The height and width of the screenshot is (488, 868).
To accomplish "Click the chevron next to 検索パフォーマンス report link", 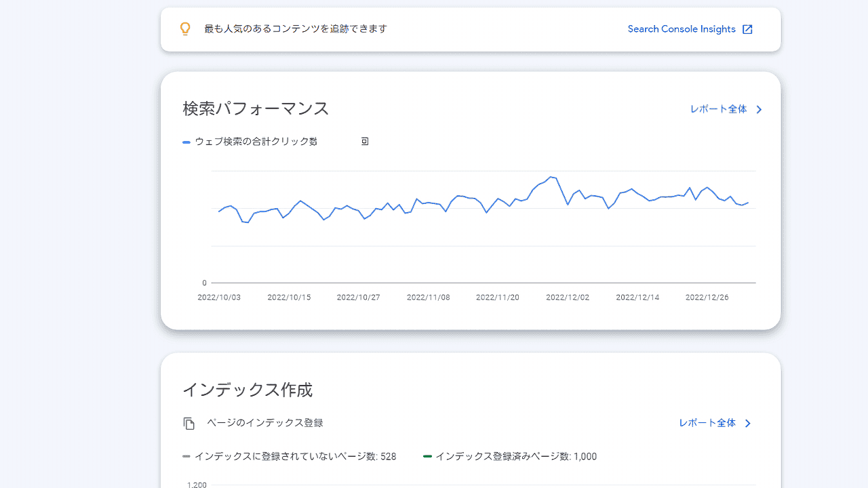I will pyautogui.click(x=759, y=109).
